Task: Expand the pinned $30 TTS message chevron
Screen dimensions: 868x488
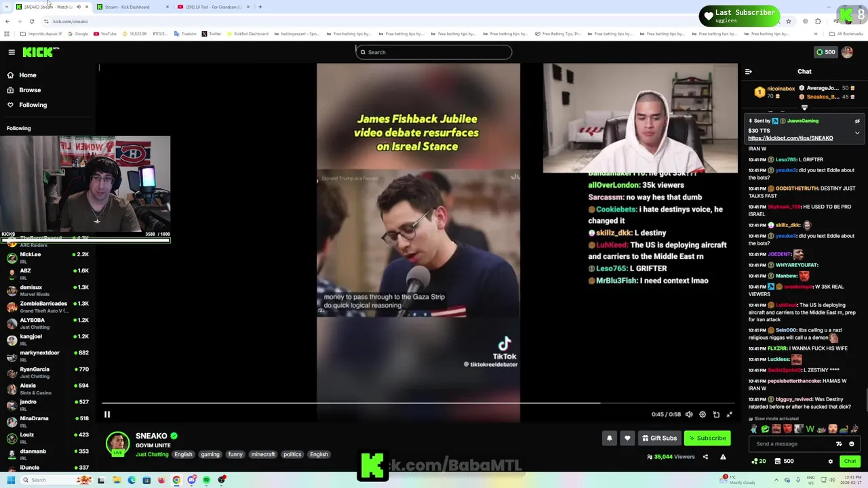Action: coord(857,133)
